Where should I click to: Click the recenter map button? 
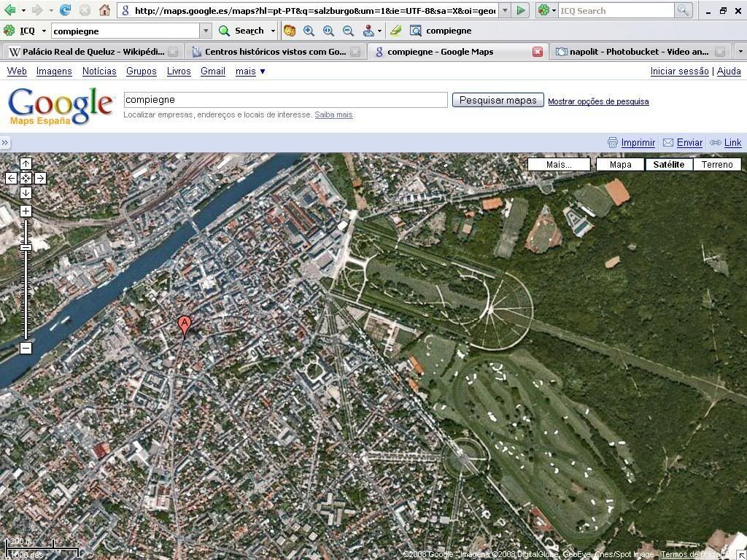[x=26, y=178]
